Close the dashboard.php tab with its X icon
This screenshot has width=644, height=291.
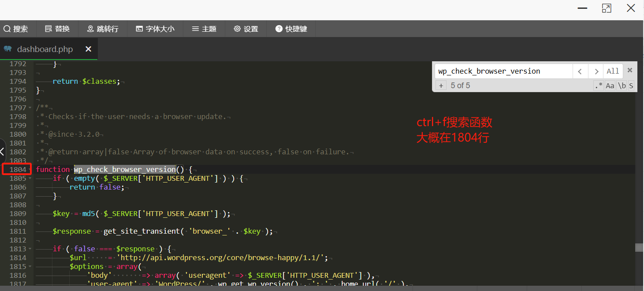pos(88,49)
